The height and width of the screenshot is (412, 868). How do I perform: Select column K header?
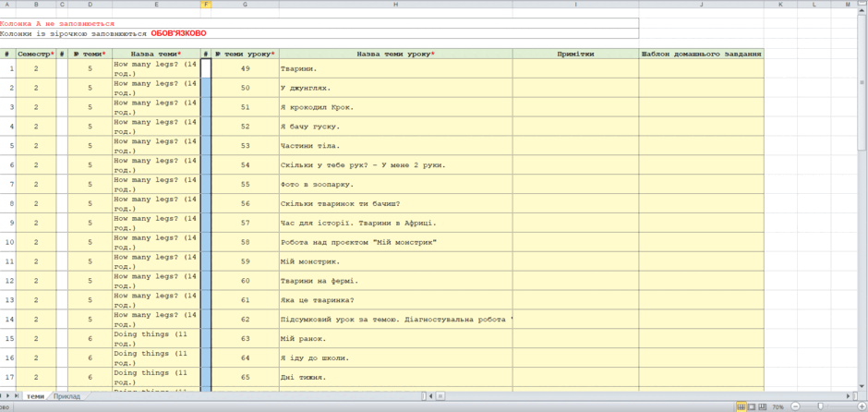tap(780, 4)
